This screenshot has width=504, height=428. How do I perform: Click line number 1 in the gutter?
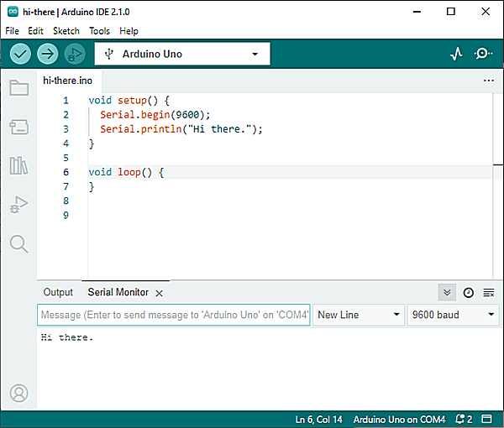(x=66, y=101)
